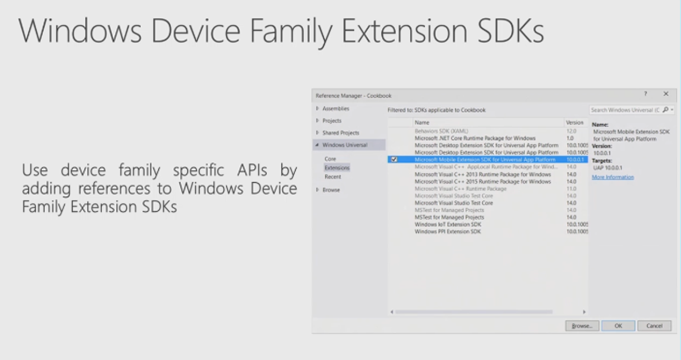Expand the Shared Projects node arrow
This screenshot has width=681, height=360.
(x=317, y=133)
